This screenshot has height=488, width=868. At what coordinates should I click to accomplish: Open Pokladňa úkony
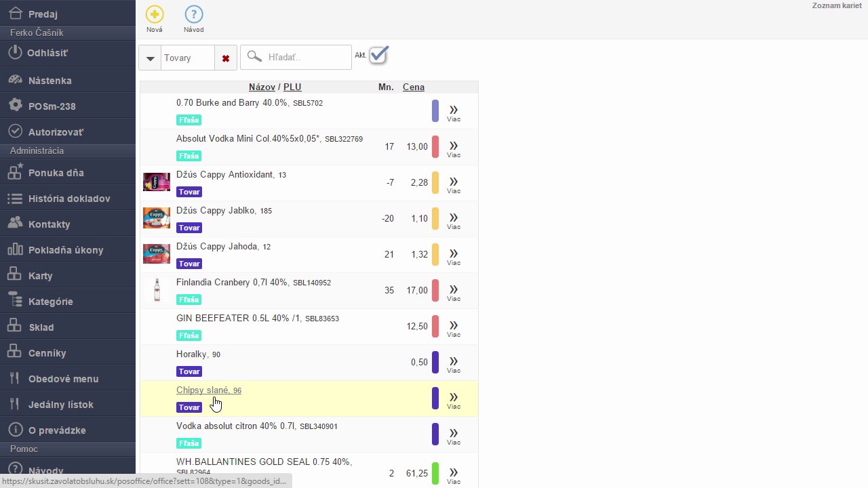click(68, 249)
